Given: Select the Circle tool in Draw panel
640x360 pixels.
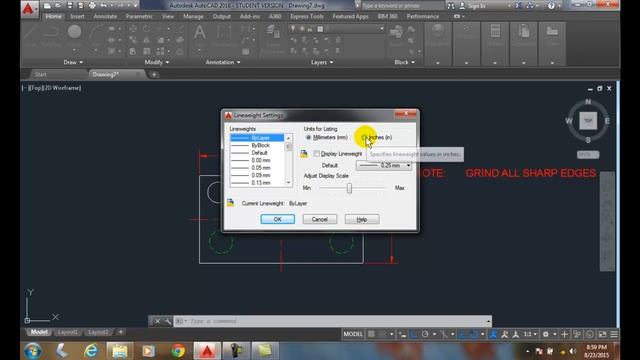Looking at the screenshot, I should (x=74, y=32).
